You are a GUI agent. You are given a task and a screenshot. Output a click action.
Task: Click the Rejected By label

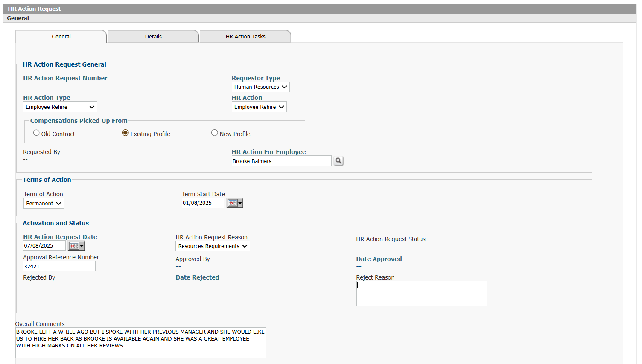click(x=39, y=277)
